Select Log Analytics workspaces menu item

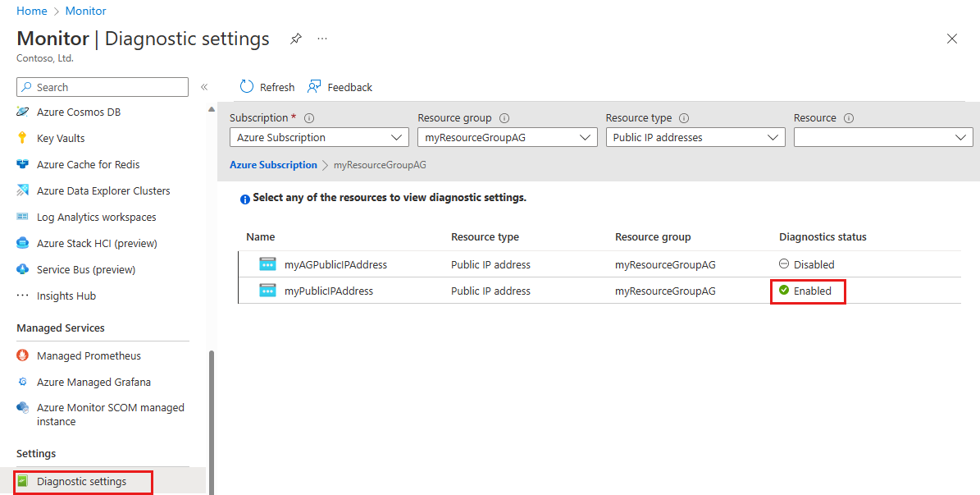pyautogui.click(x=96, y=217)
